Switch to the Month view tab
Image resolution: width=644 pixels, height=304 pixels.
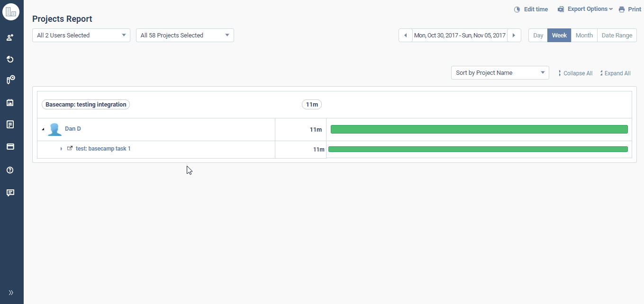pyautogui.click(x=584, y=35)
